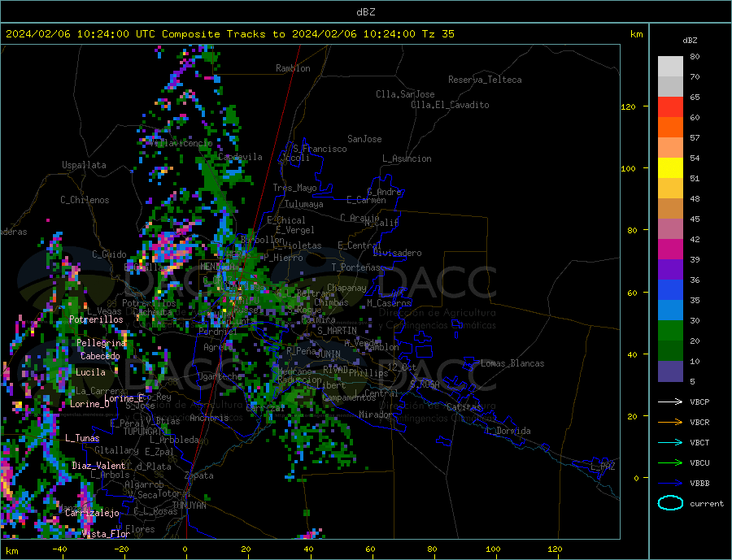Image resolution: width=732 pixels, height=560 pixels.
Task: Click the JUNIN map label
Action: [x=328, y=354]
